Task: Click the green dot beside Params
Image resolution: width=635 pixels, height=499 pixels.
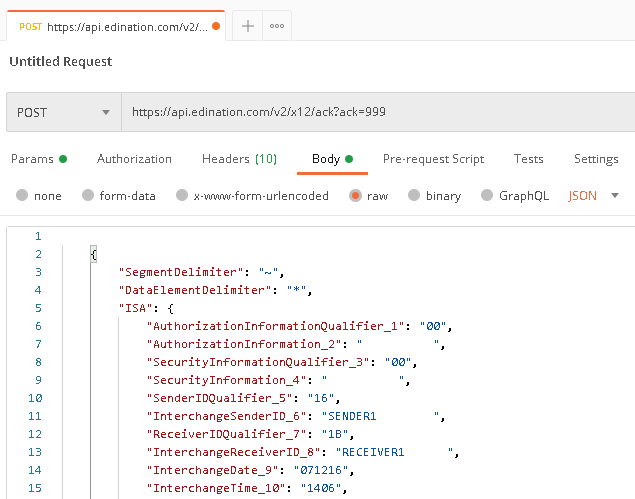Action: (63, 159)
